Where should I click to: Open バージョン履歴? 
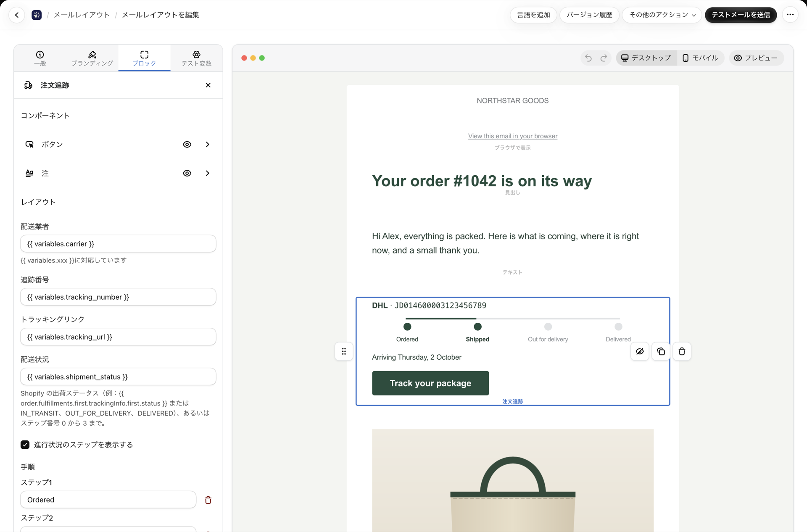[x=589, y=15]
